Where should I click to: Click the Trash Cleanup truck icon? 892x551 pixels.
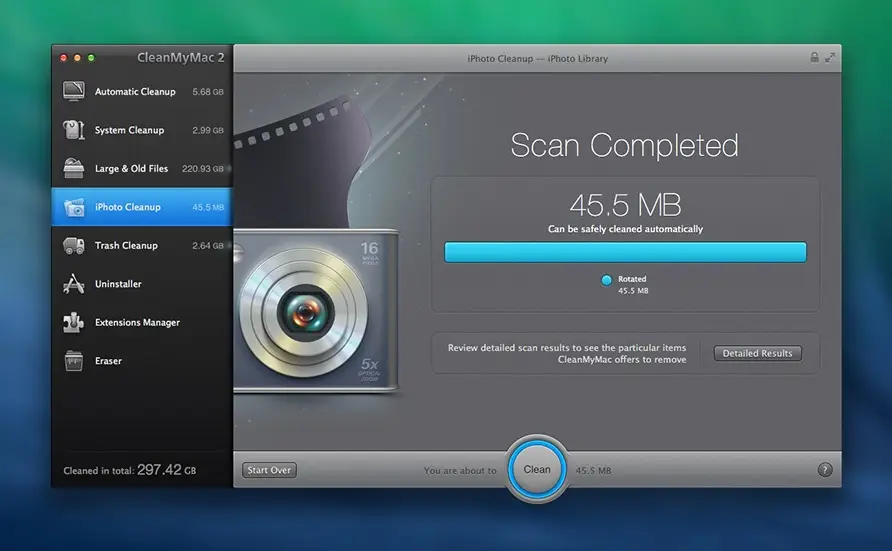click(74, 246)
